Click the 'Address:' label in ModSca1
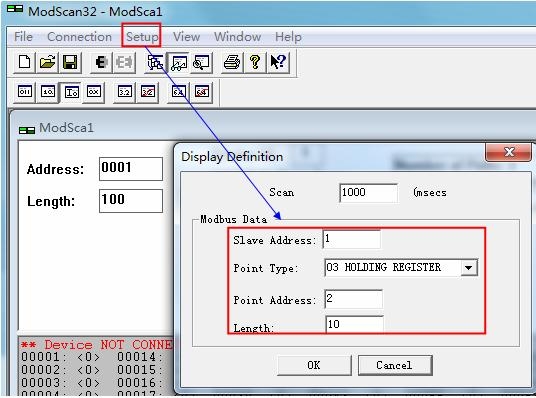 [x=55, y=169]
